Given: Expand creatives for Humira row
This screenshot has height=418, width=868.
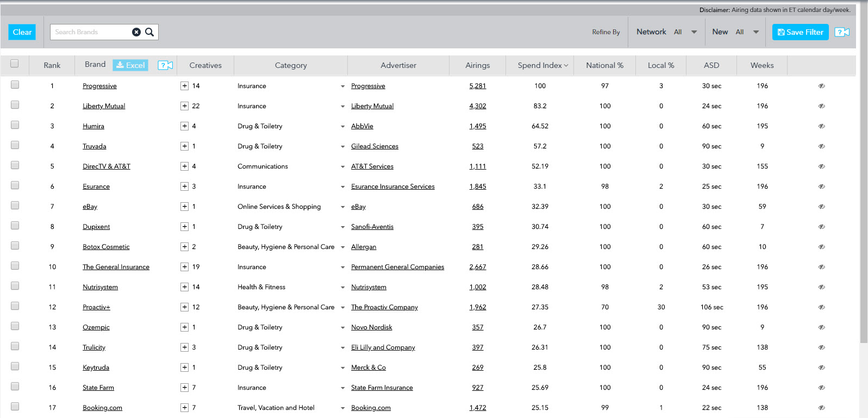Looking at the screenshot, I should 185,126.
